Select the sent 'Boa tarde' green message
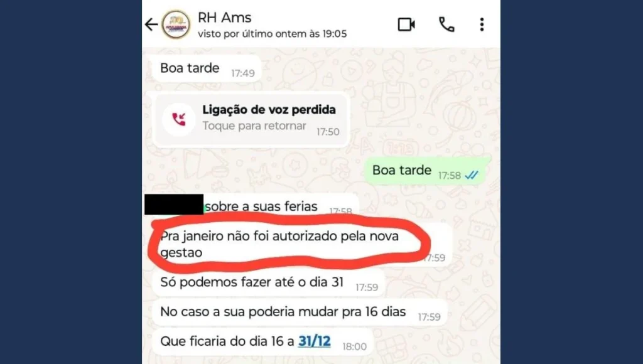Image resolution: width=643 pixels, height=364 pixels. (x=428, y=171)
